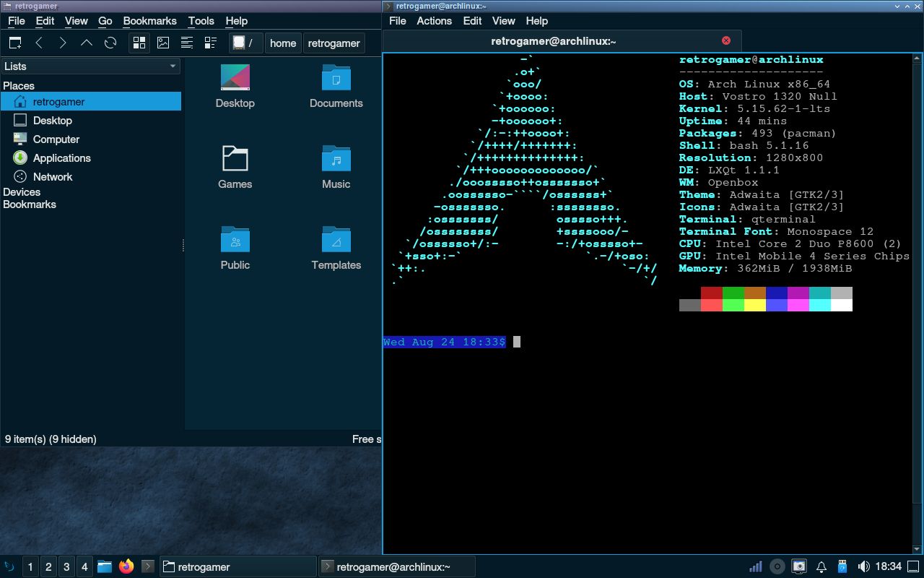Viewport: 924px width, 578px height.
Task: Click the bright yellow color block in neofetch
Action: 755,306
